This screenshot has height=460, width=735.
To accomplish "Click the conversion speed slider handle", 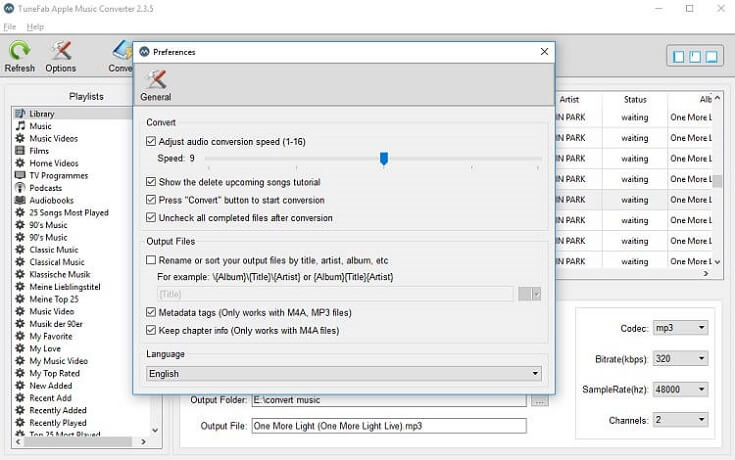I will pyautogui.click(x=383, y=158).
